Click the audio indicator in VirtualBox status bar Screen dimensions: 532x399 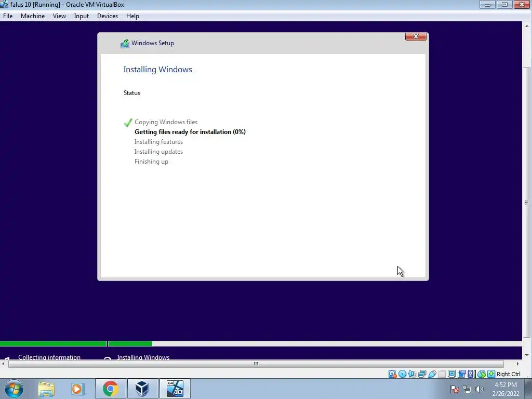[x=412, y=374]
